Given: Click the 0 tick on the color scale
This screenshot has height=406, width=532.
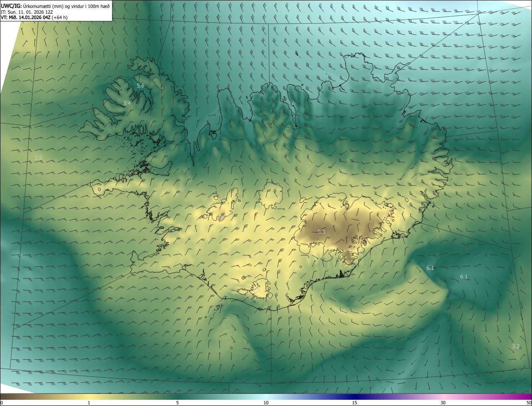Looking at the screenshot, I should 2,403.
